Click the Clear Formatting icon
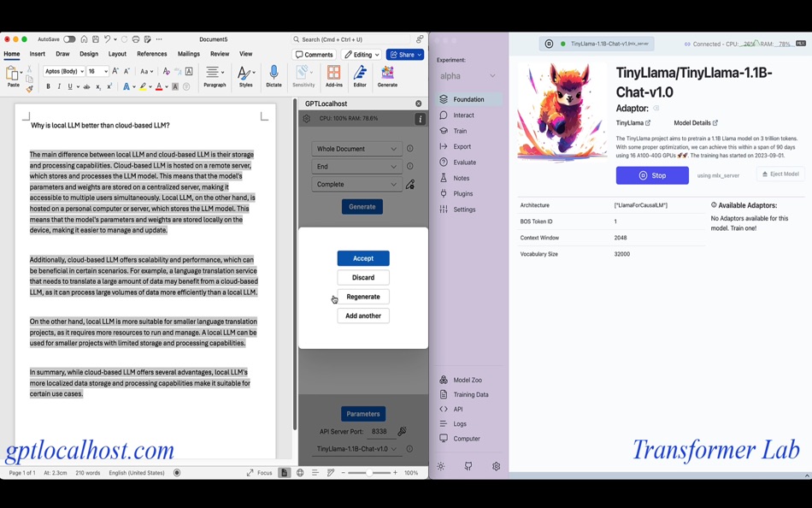The image size is (812, 508). [x=166, y=71]
